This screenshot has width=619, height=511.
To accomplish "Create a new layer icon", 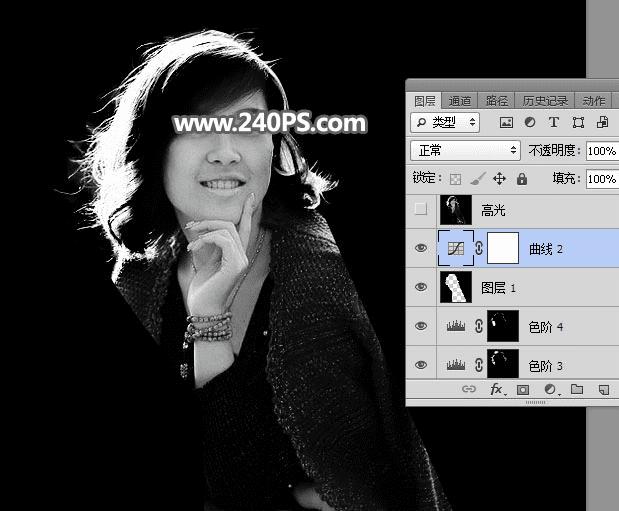I will (604, 390).
